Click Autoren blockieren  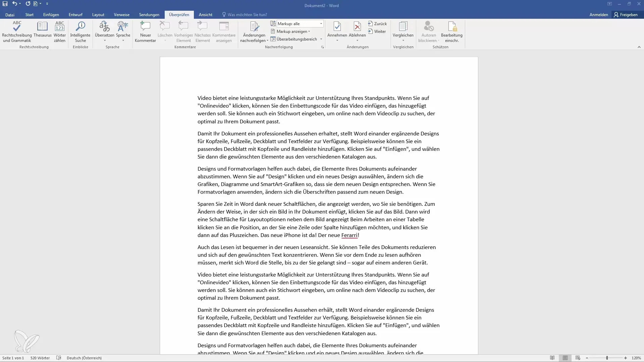[429, 32]
